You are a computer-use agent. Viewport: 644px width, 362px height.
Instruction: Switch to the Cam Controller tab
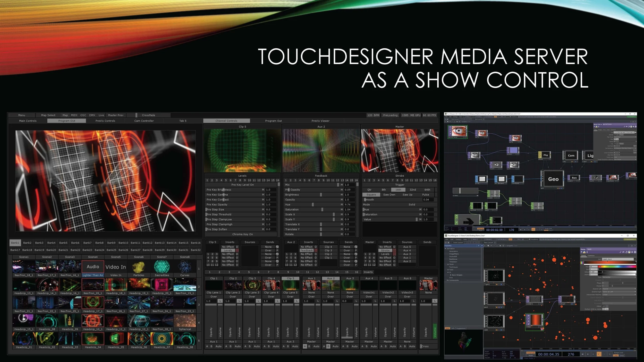tap(144, 121)
